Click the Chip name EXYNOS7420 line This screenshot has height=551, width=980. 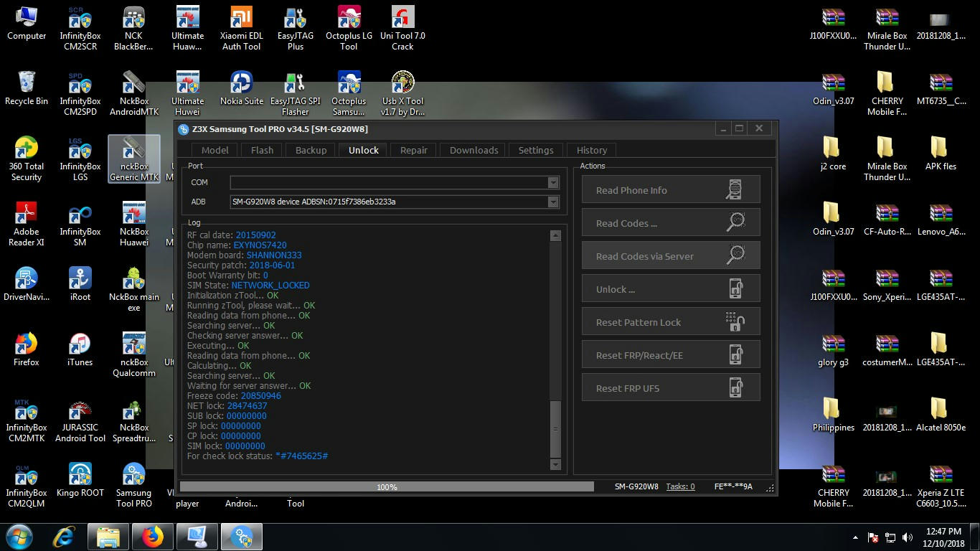coord(237,245)
